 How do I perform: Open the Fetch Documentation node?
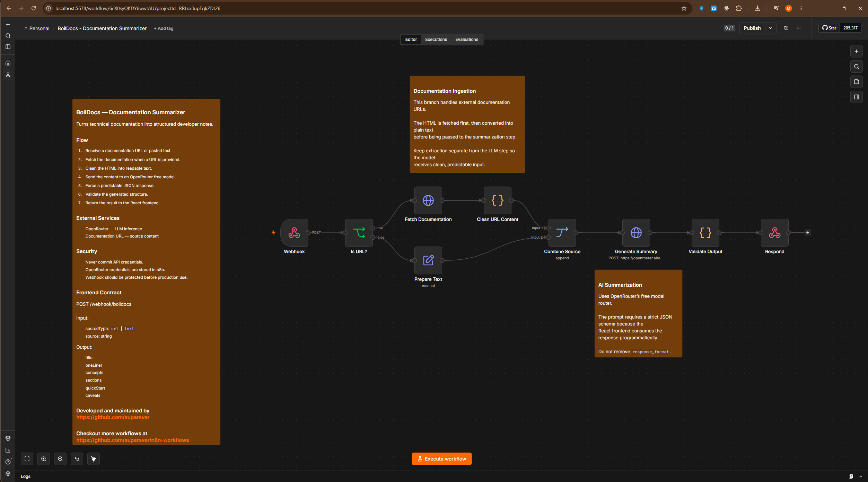(x=428, y=200)
